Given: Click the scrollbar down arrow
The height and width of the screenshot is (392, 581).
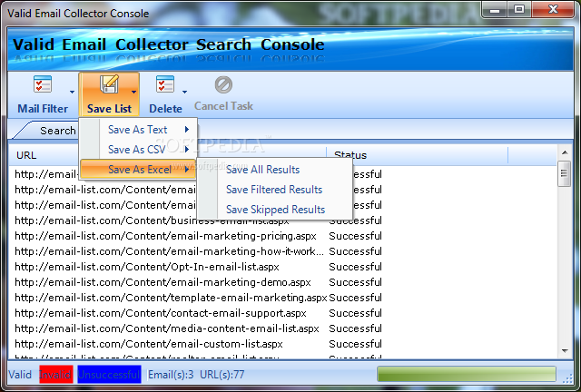Looking at the screenshot, I should click(x=565, y=350).
